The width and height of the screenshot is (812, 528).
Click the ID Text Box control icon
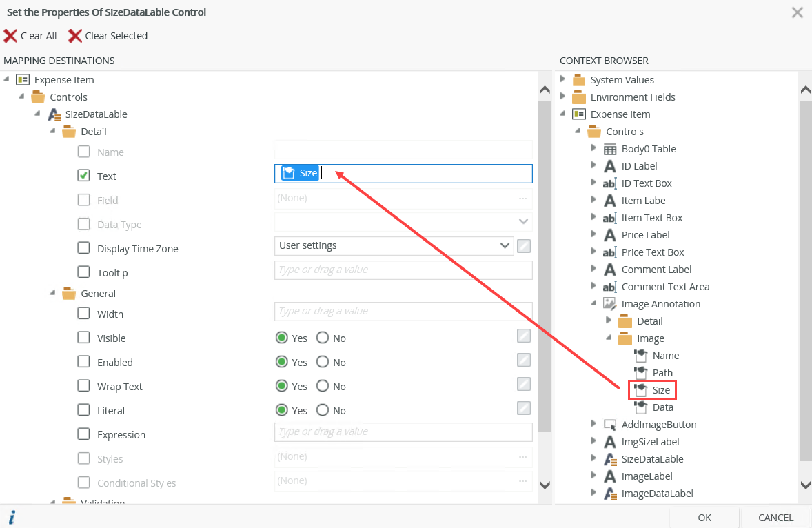click(610, 183)
